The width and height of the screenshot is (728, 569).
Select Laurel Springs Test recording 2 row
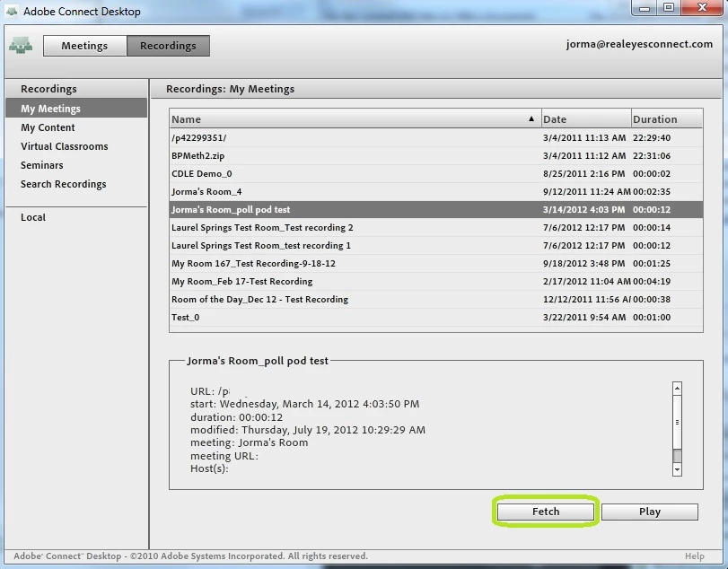436,227
